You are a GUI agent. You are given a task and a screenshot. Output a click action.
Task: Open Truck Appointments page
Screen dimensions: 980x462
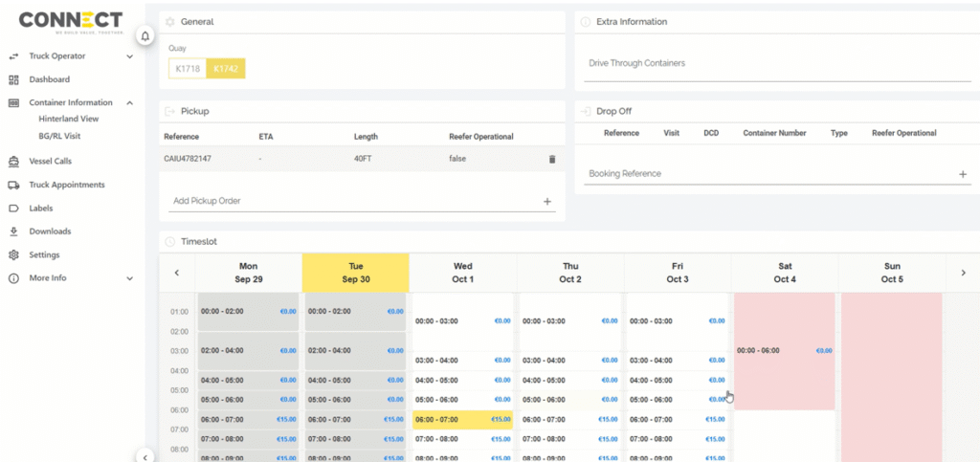(66, 185)
